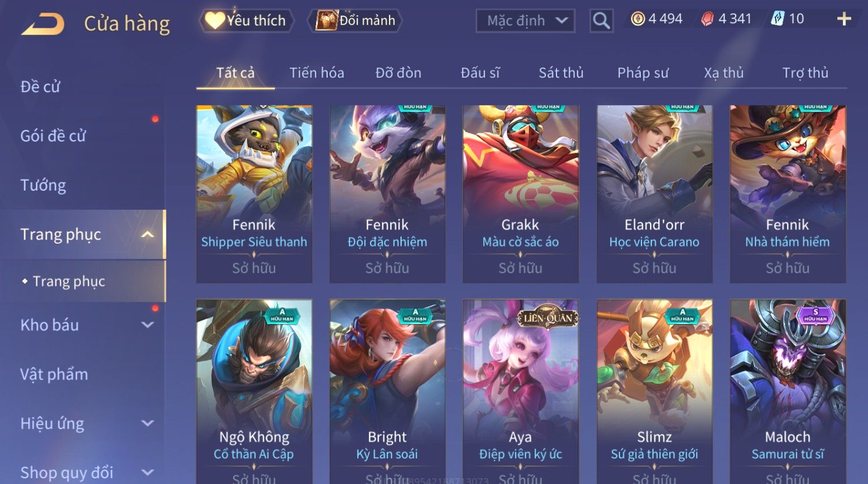Switch to the Tiến hóa tab
Image resolution: width=868 pixels, height=484 pixels.
click(x=317, y=73)
